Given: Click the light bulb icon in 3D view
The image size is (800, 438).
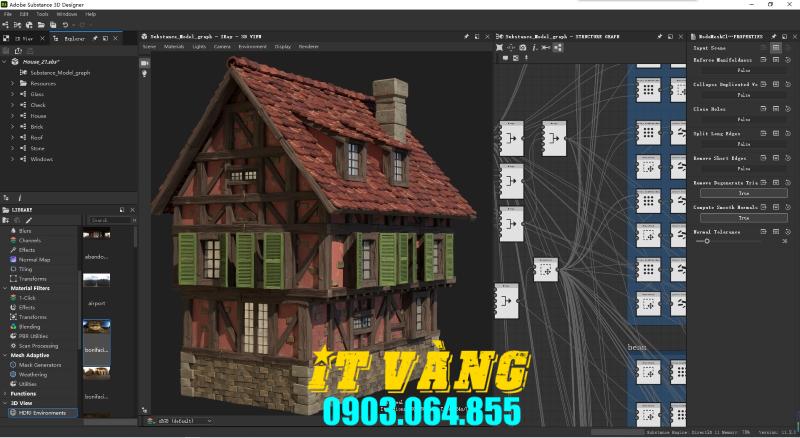Looking at the screenshot, I should [x=144, y=74].
